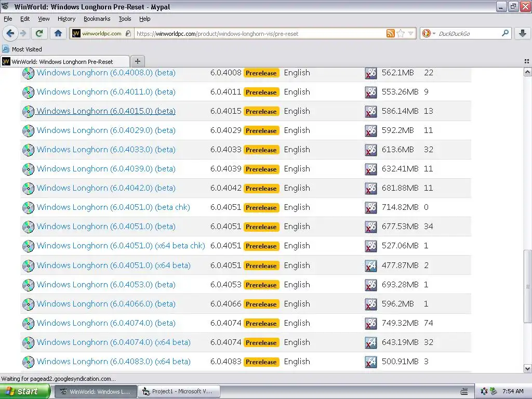Click the disc icon beside Longhorn 6.0.4008.0
The height and width of the screenshot is (399, 532).
coord(28,73)
